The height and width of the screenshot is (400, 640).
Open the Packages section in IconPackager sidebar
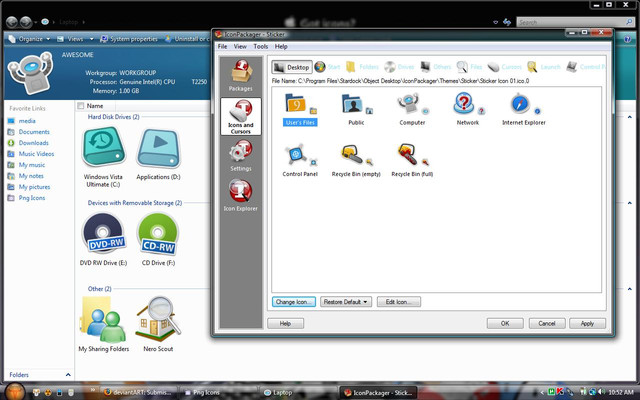tap(240, 76)
